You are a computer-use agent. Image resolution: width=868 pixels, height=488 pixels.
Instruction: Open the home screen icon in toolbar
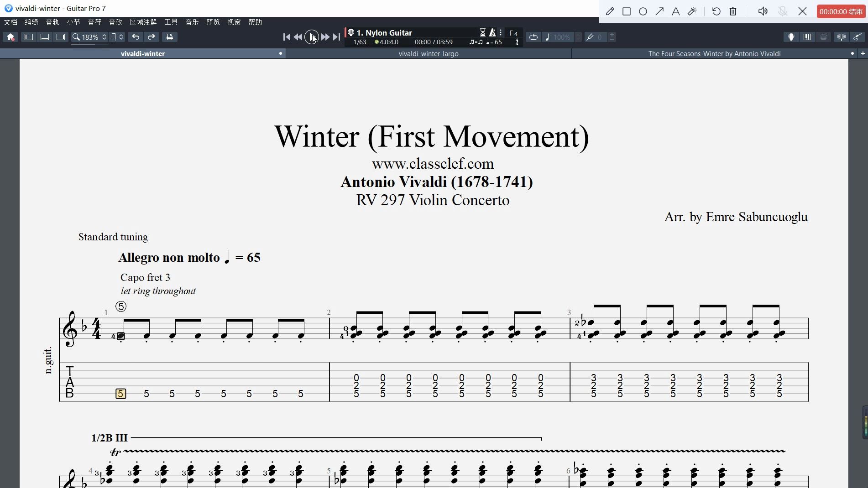[x=10, y=37]
